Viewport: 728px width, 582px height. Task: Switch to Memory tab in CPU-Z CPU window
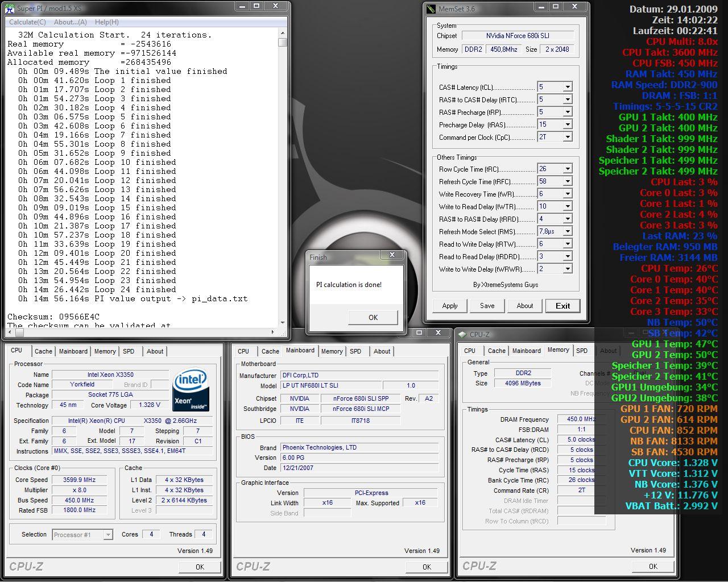(105, 351)
